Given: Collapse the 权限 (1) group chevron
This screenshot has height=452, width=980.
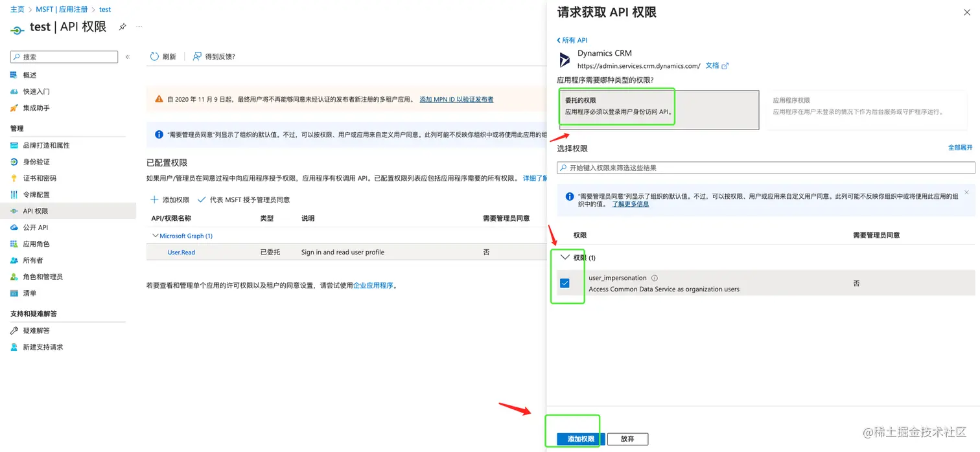Looking at the screenshot, I should 565,257.
